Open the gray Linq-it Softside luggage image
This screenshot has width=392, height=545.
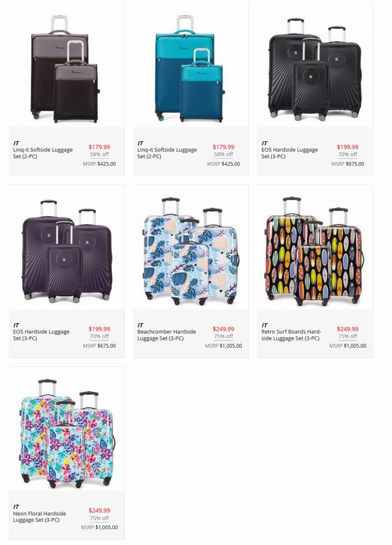(x=66, y=69)
